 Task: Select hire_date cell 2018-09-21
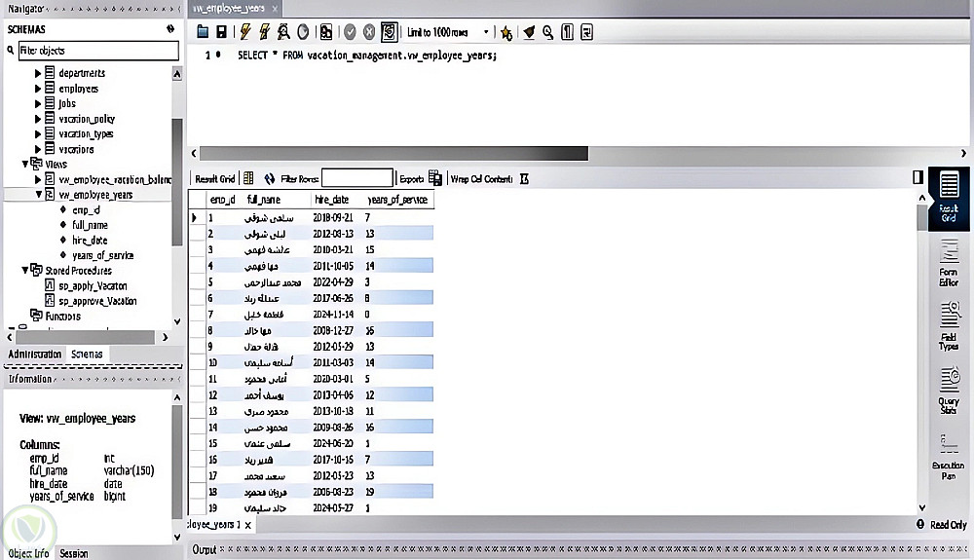pos(333,218)
